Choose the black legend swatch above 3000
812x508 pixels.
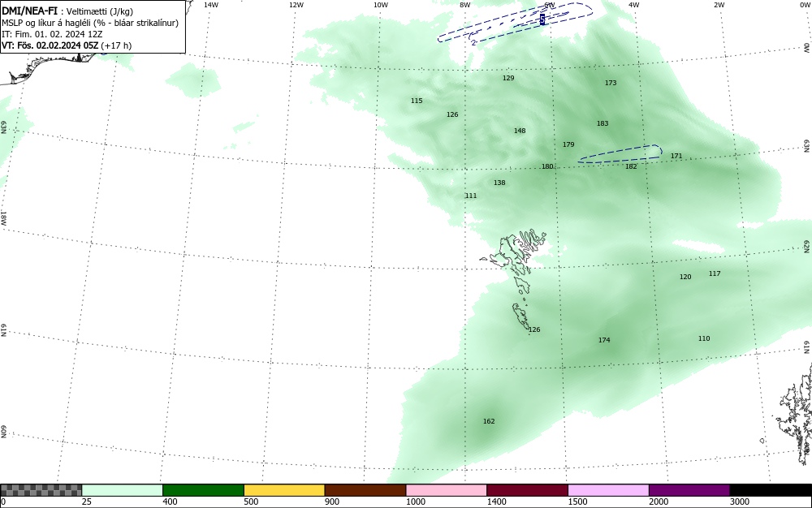(771, 490)
